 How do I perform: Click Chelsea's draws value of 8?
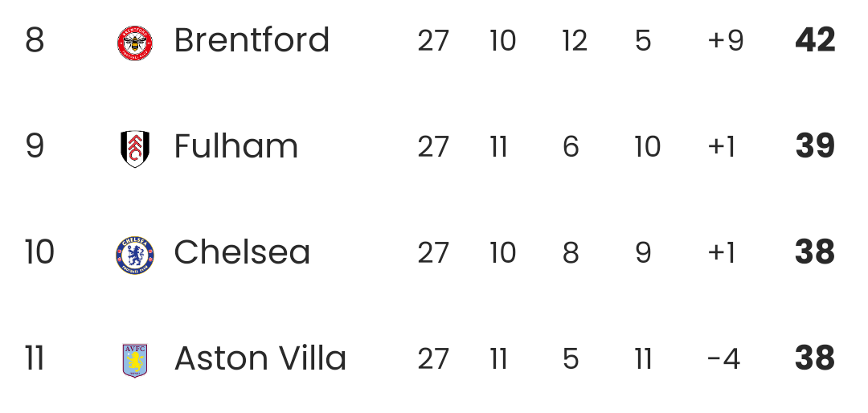571,253
